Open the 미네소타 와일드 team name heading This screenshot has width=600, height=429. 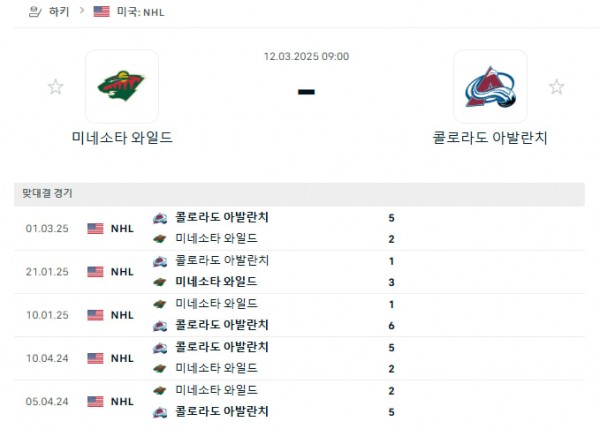pyautogui.click(x=122, y=137)
